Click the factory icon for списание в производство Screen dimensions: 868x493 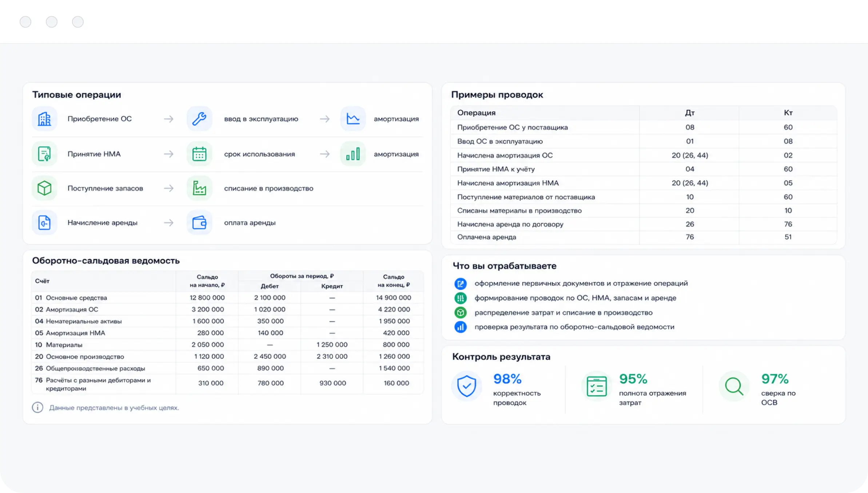click(199, 188)
